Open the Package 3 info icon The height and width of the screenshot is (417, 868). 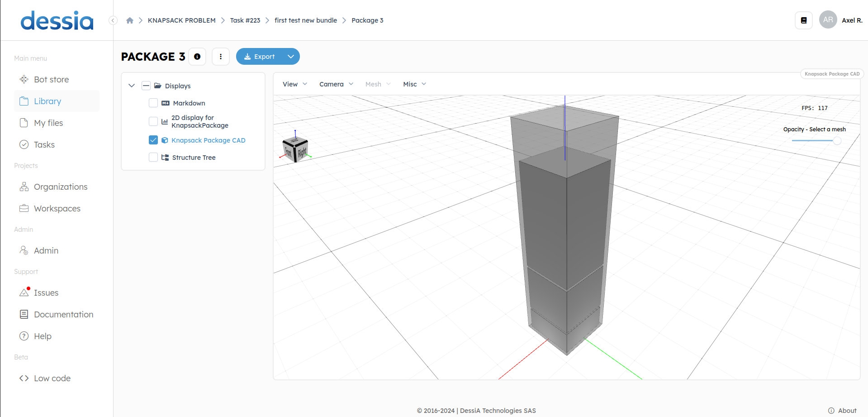(x=197, y=57)
